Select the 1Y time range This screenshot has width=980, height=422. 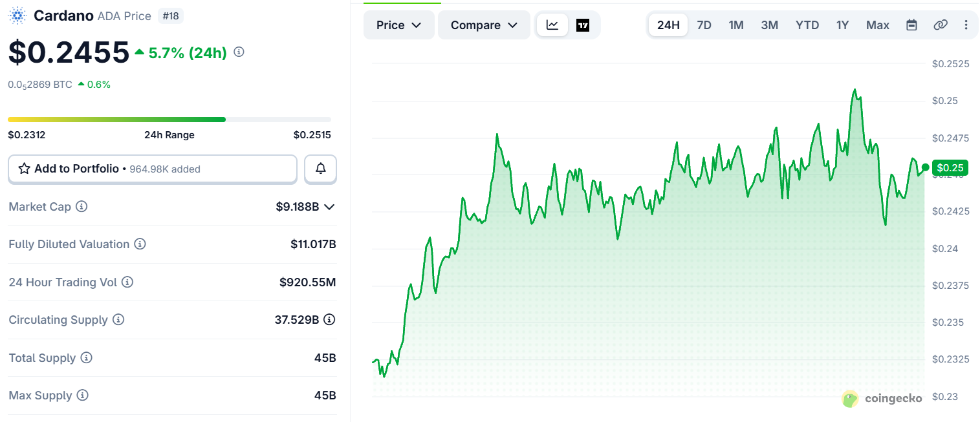click(x=842, y=25)
